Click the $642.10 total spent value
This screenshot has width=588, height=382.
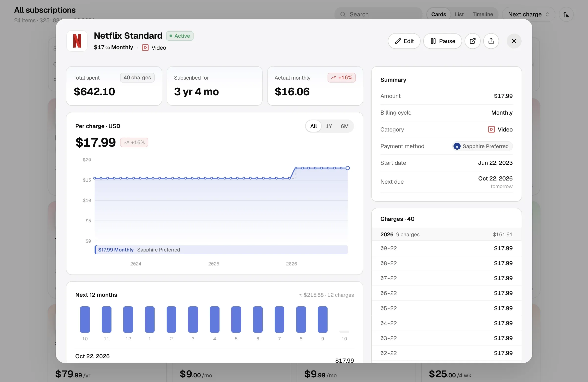pos(94,92)
